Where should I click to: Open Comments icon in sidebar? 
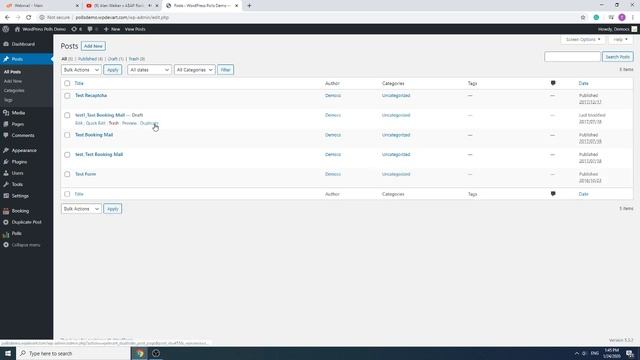point(6,135)
